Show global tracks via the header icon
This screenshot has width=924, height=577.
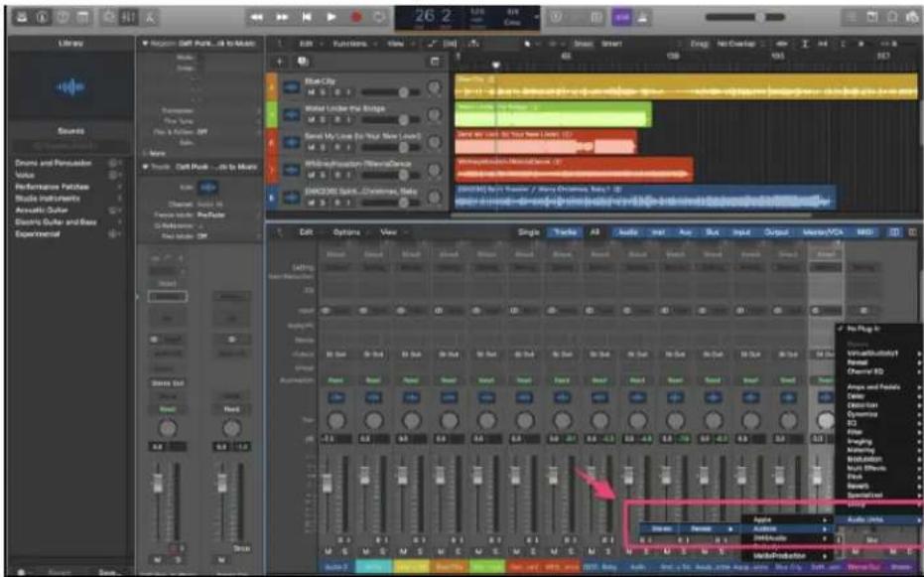pyautogui.click(x=435, y=62)
